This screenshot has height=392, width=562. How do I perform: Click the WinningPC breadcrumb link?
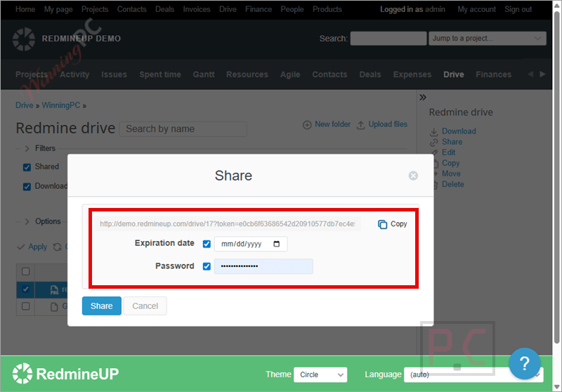61,105
